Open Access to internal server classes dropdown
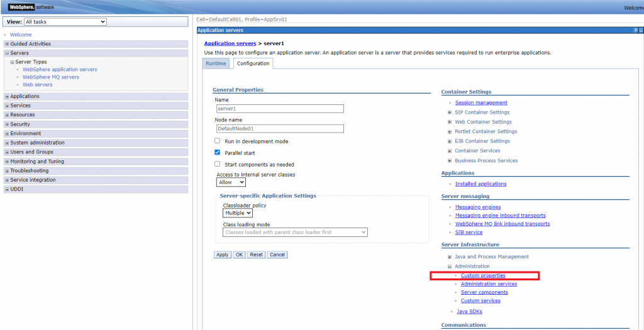Screen dimensions: 644x330 pos(231,182)
